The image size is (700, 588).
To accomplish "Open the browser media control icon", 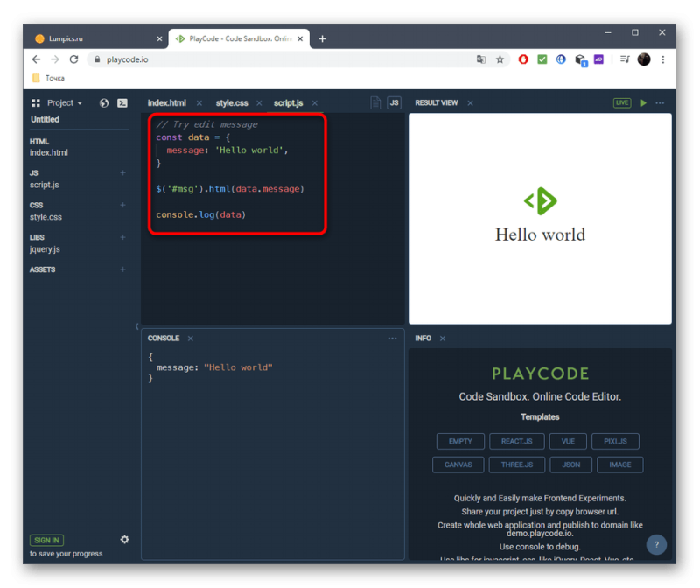I will 625,59.
